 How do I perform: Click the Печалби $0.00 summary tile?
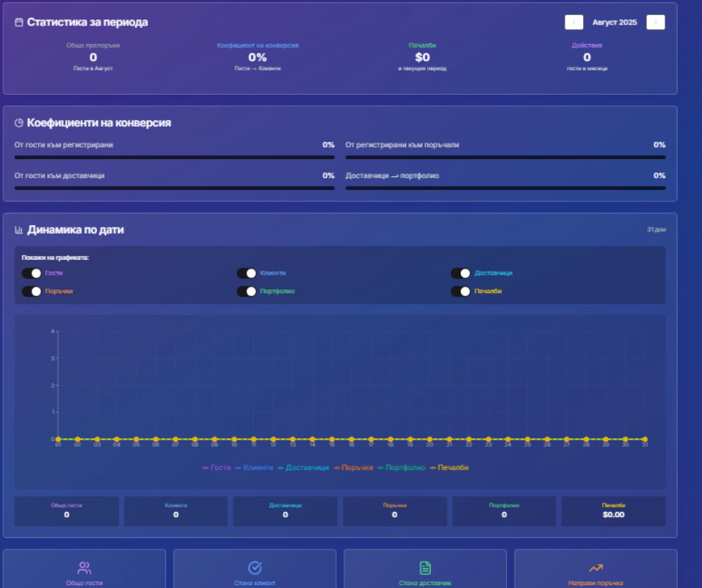click(613, 511)
